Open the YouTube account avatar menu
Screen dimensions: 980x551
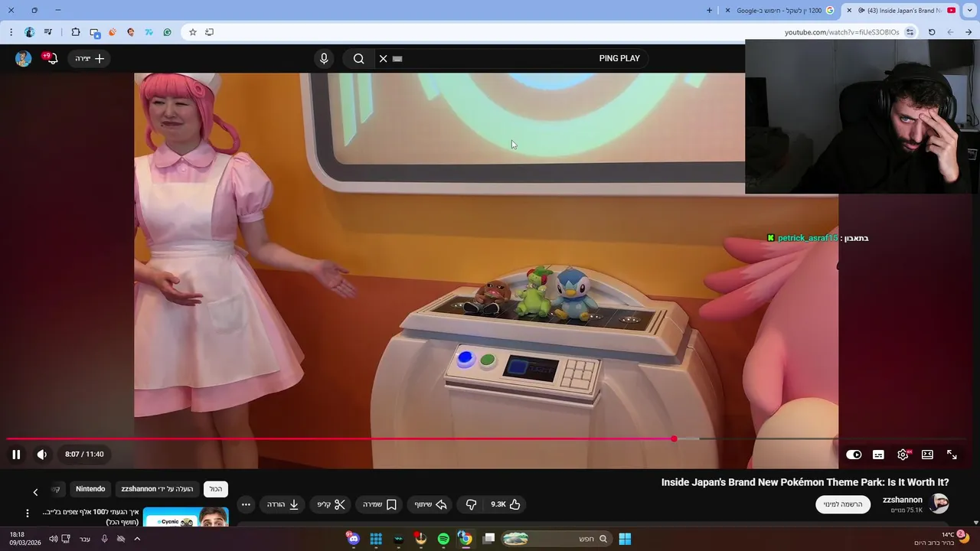[23, 59]
